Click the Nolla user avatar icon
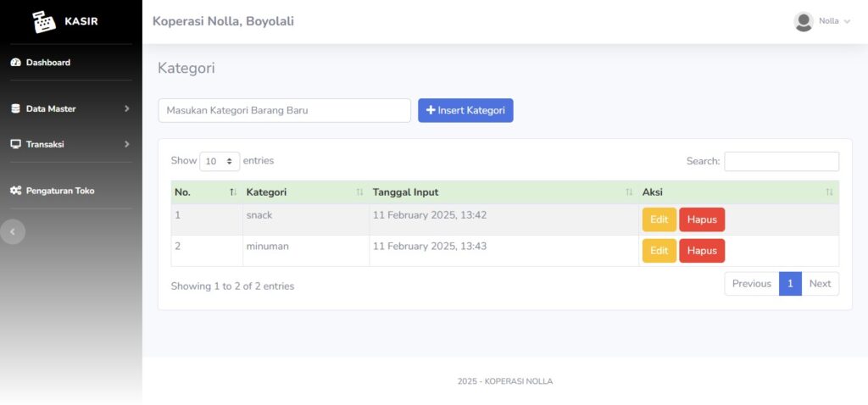The height and width of the screenshot is (405, 868). tap(804, 21)
